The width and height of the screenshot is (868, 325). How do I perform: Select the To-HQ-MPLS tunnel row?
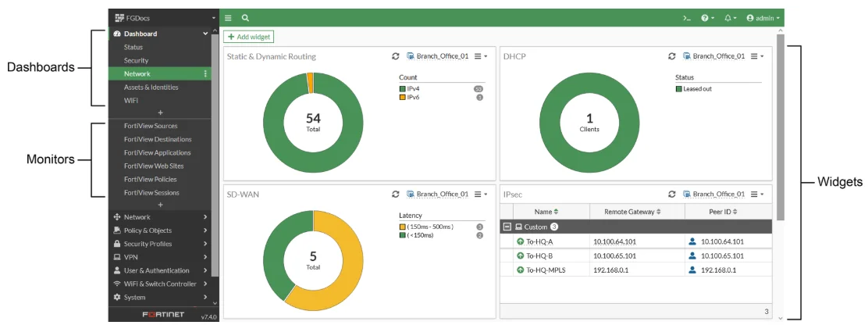click(636, 270)
